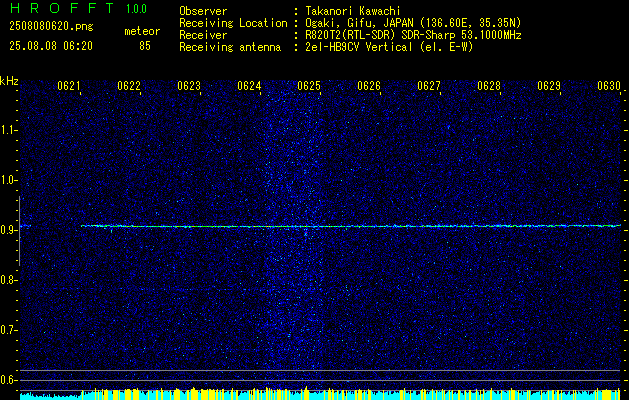Click the 0624 time marker
Screen dimensions: 629x400
(249, 86)
